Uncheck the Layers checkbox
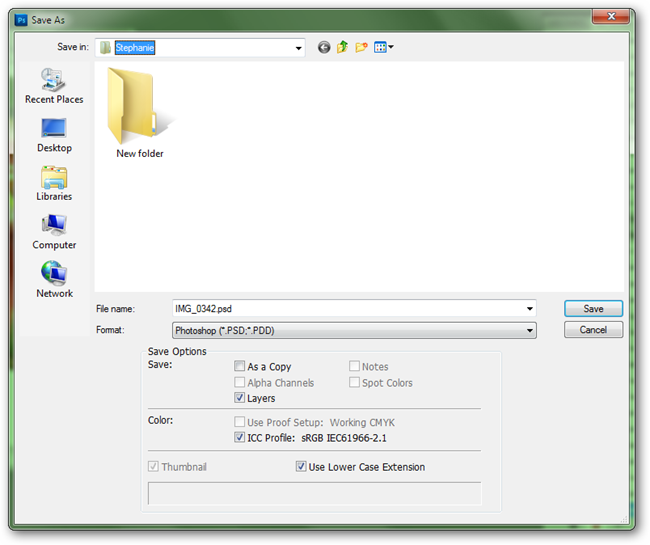Screen dimensions: 650x545 [239, 398]
